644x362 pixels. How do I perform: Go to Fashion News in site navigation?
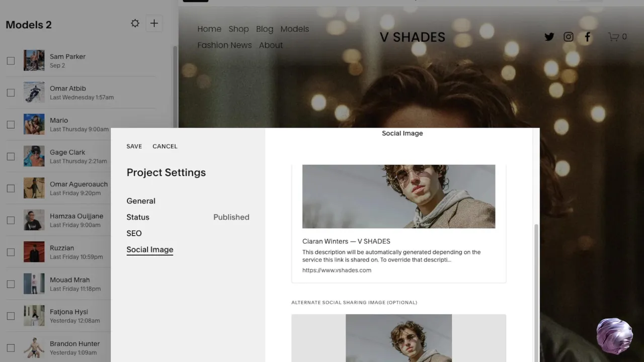click(224, 45)
